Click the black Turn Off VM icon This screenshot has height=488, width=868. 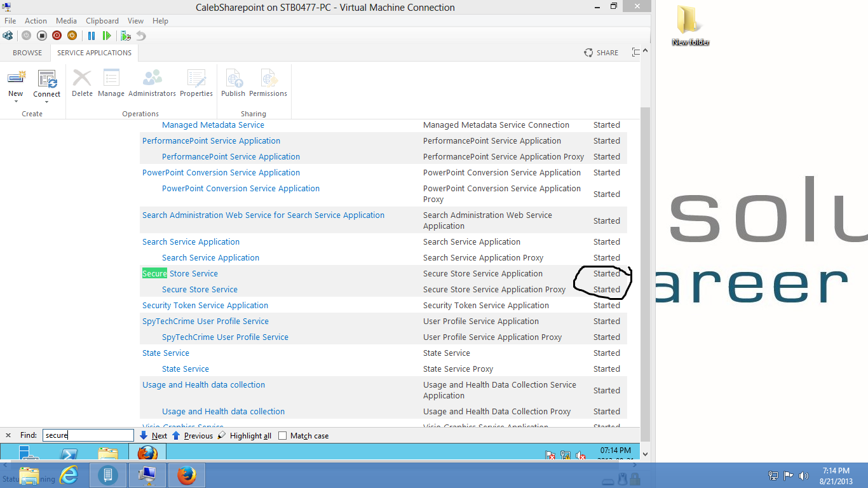[41, 36]
